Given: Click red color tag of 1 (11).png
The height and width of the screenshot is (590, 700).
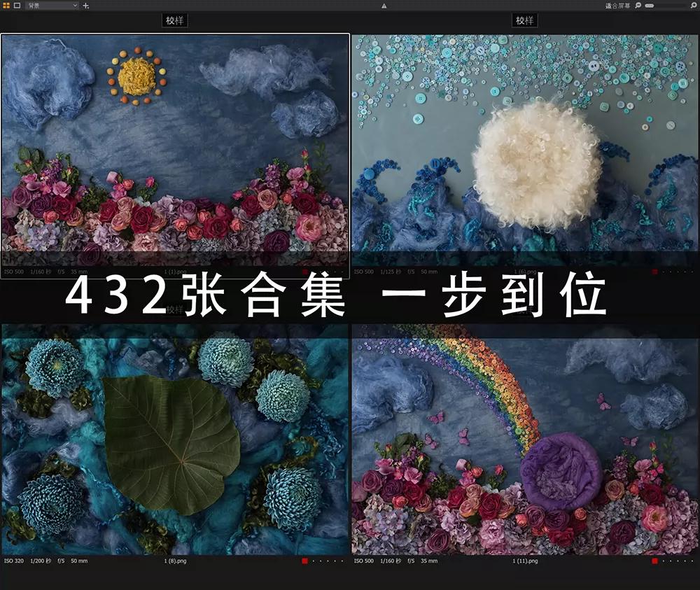Looking at the screenshot, I should pos(655,561).
